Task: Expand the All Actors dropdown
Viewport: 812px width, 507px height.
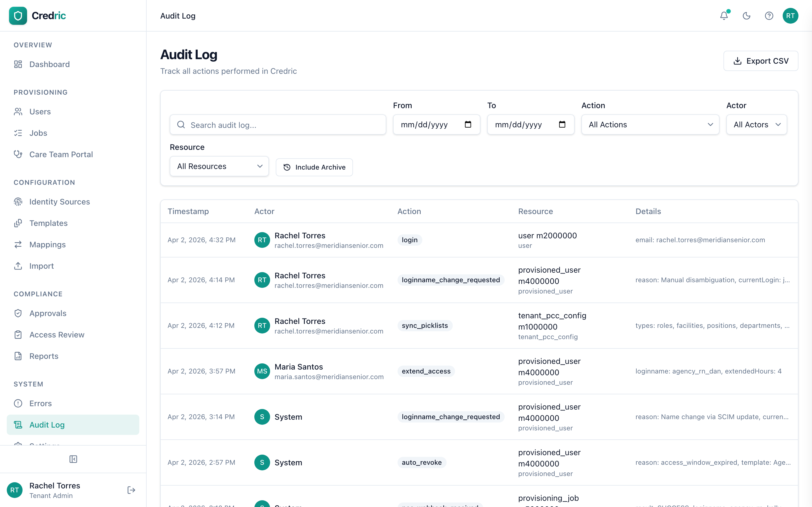Action: 756,124
